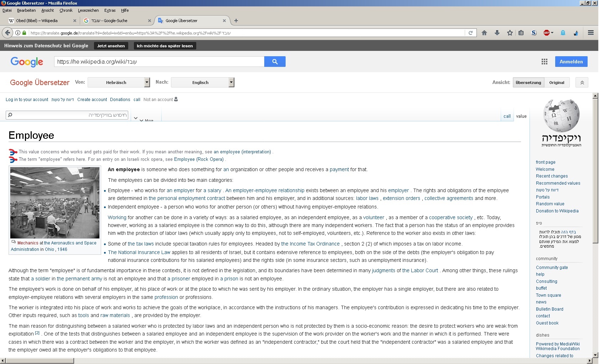Screen dimensions: 599x364
Task: Open a new tab with plus icon
Action: click(236, 21)
